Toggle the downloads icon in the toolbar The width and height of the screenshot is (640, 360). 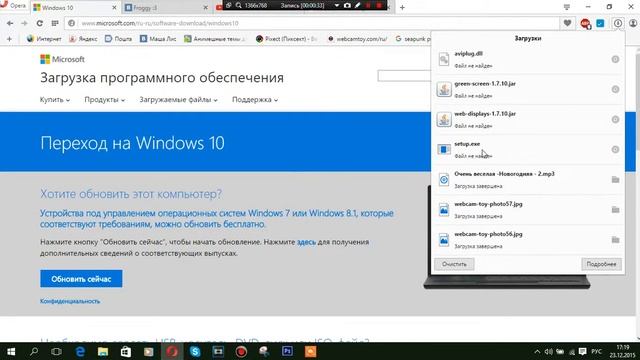click(618, 23)
